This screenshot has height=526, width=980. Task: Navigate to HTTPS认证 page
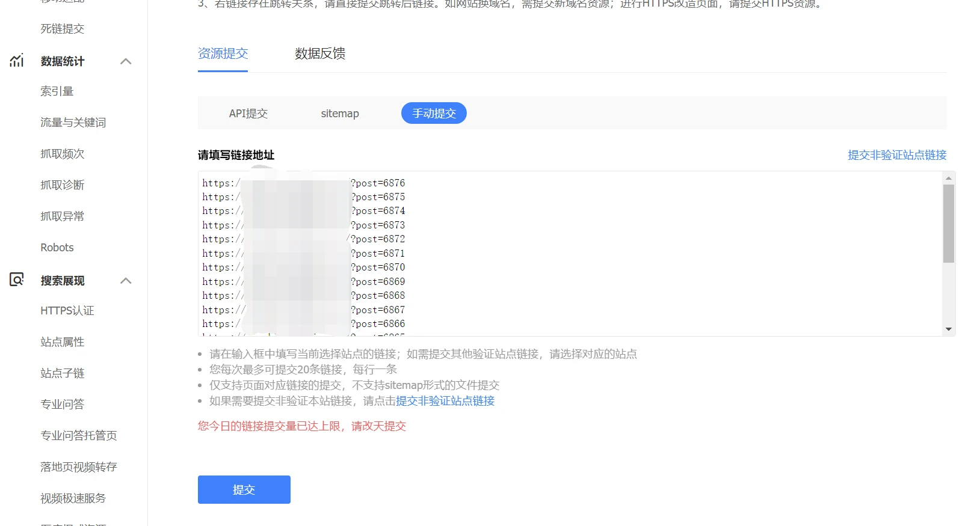(x=67, y=311)
